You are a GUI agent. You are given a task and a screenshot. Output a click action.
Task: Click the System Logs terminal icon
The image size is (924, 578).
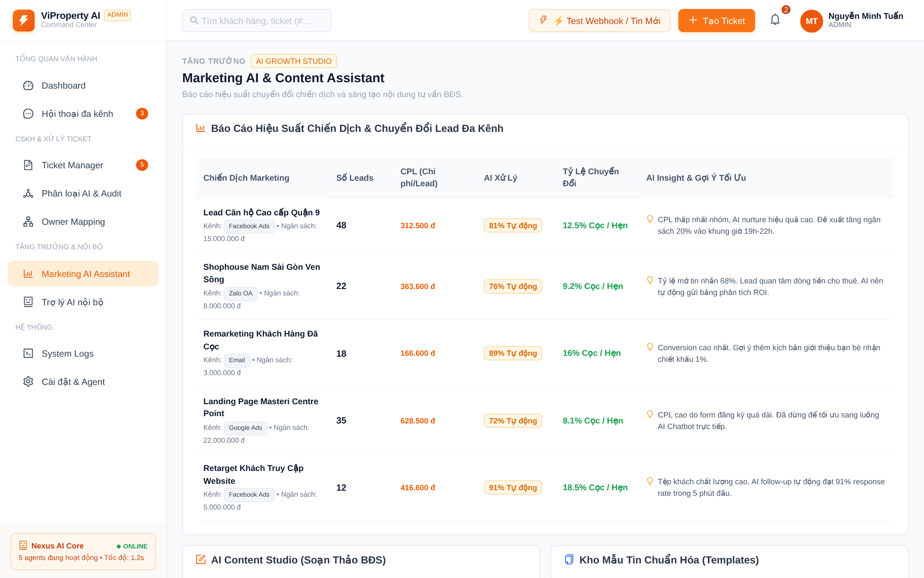(x=28, y=354)
